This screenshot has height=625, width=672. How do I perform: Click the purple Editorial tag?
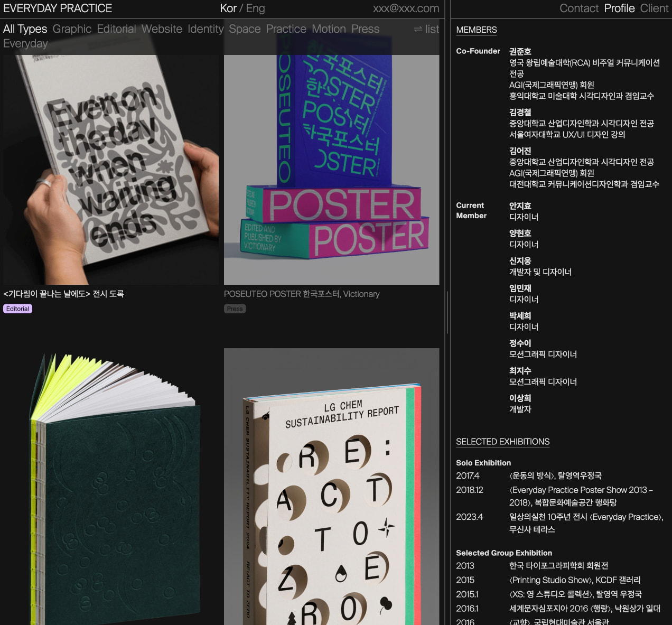pos(18,309)
